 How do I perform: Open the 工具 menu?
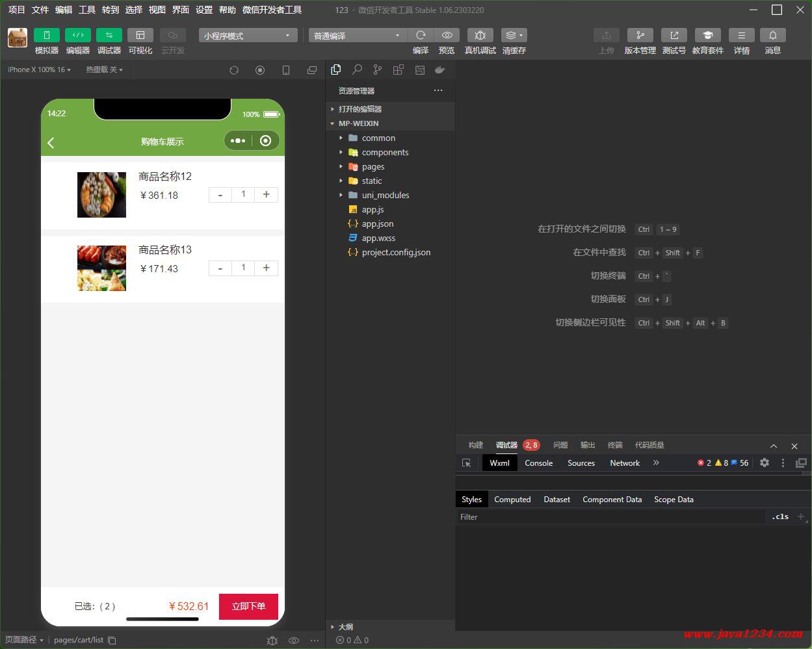[87, 10]
